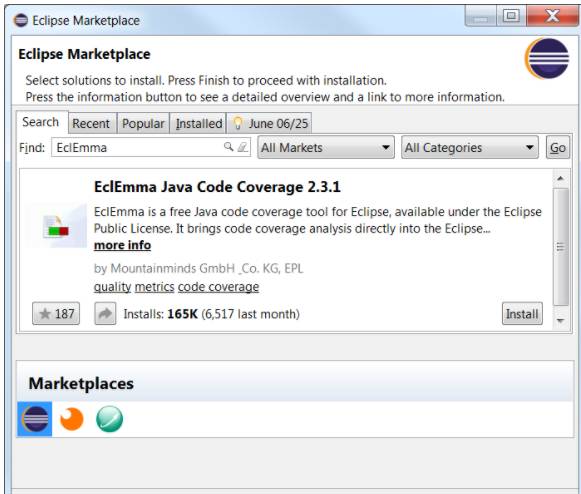Open the more info link
This screenshot has width=581, height=494.
click(122, 245)
